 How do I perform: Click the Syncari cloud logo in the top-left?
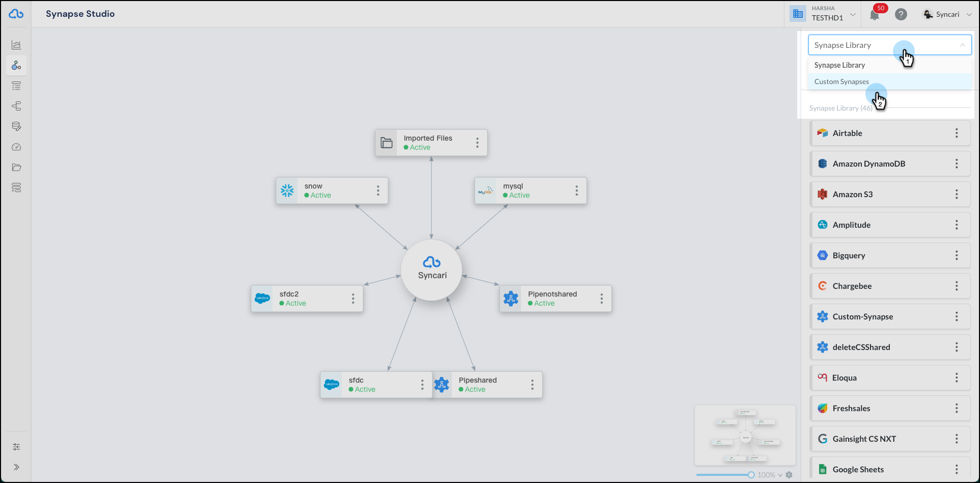click(16, 14)
